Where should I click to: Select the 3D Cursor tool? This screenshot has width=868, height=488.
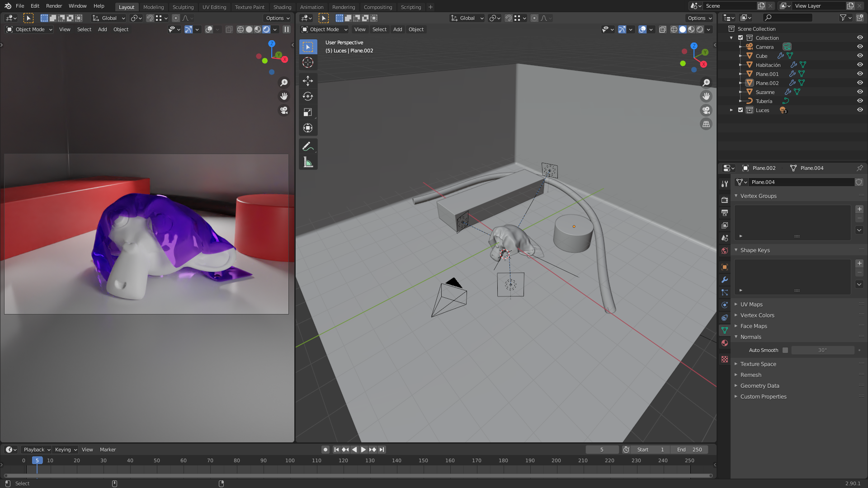pos(308,62)
